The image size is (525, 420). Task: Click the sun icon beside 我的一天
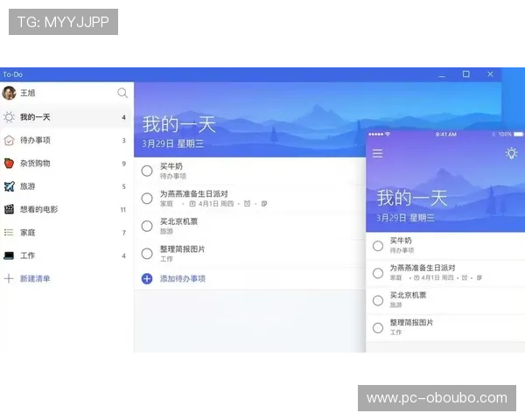point(9,117)
